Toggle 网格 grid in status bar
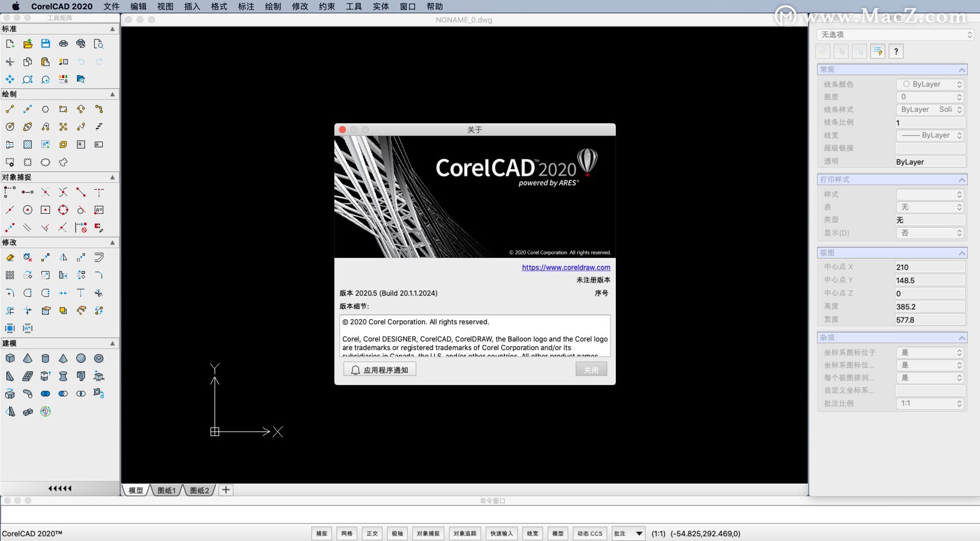The height and width of the screenshot is (541, 980). [347, 534]
